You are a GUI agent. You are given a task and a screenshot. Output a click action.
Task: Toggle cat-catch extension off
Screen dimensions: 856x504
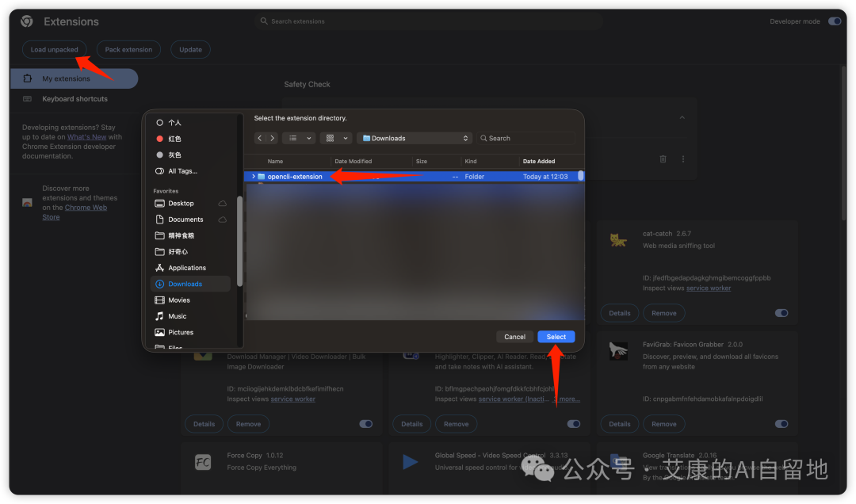coord(781,313)
